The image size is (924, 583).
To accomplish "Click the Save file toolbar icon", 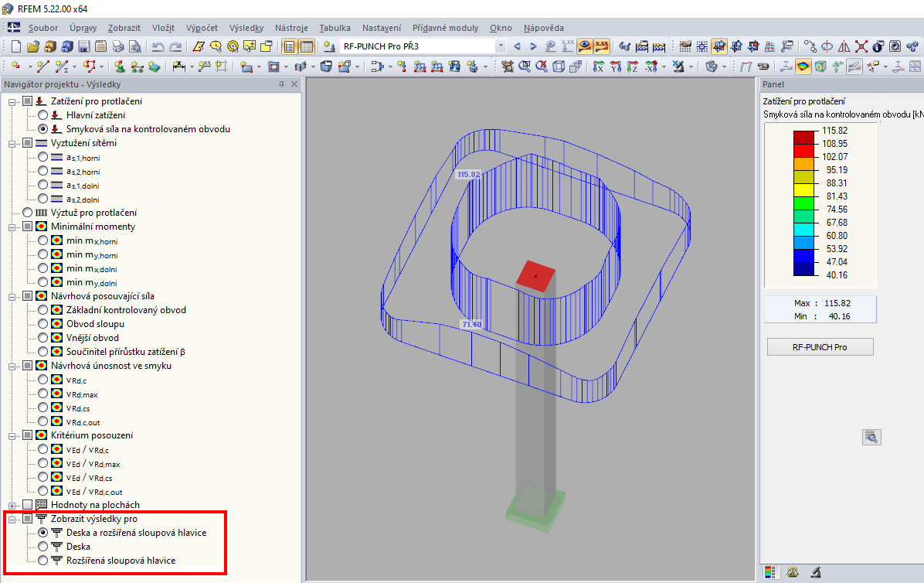I will point(83,46).
